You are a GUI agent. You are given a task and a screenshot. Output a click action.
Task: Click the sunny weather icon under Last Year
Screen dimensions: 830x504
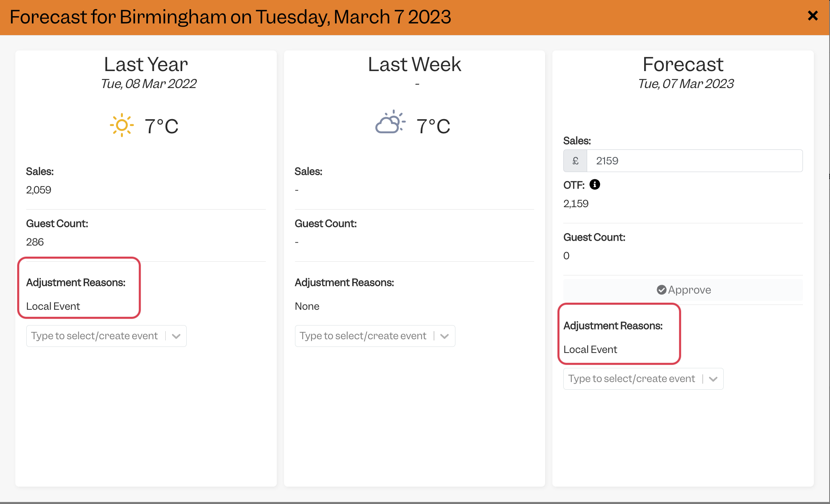click(122, 125)
